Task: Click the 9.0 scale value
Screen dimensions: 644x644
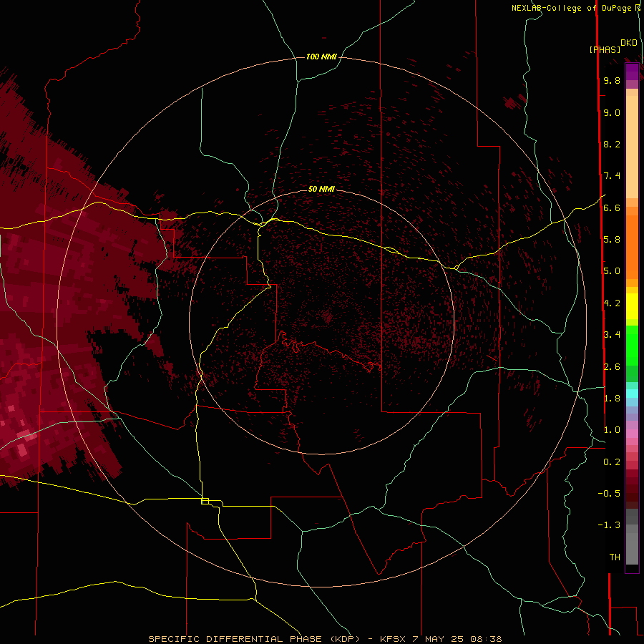Action: click(x=612, y=112)
